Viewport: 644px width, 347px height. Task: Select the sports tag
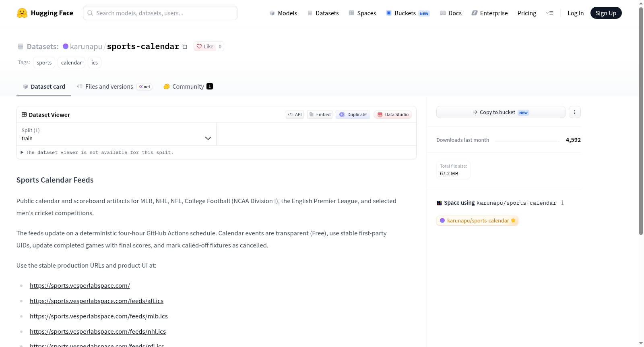coord(44,62)
